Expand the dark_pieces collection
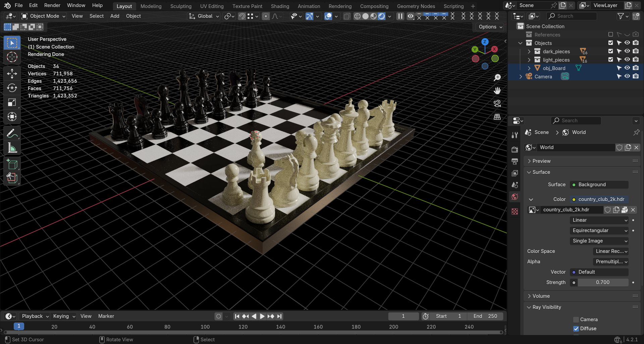644x344 pixels. 529,51
